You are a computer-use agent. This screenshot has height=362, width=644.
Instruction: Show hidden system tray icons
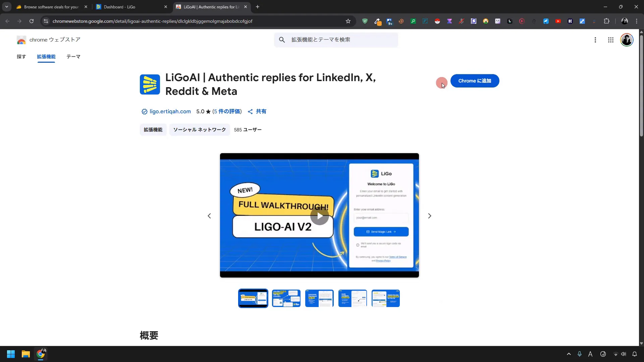(569, 354)
